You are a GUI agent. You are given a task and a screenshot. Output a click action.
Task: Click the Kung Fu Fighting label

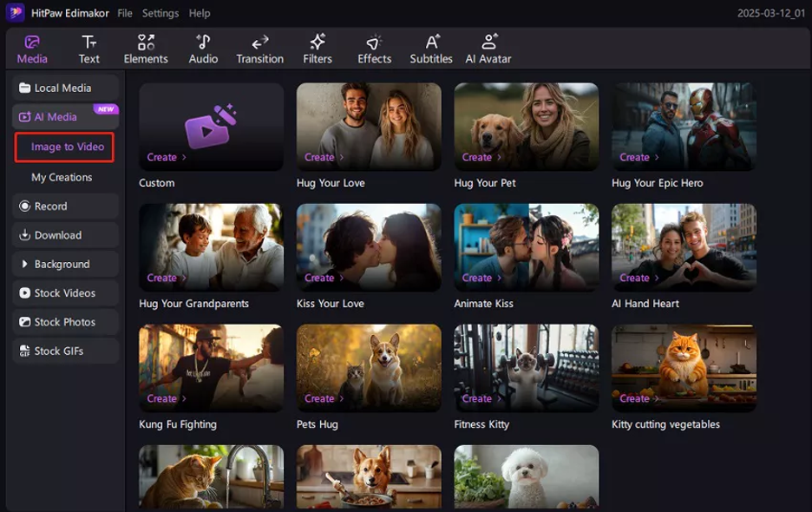(178, 424)
